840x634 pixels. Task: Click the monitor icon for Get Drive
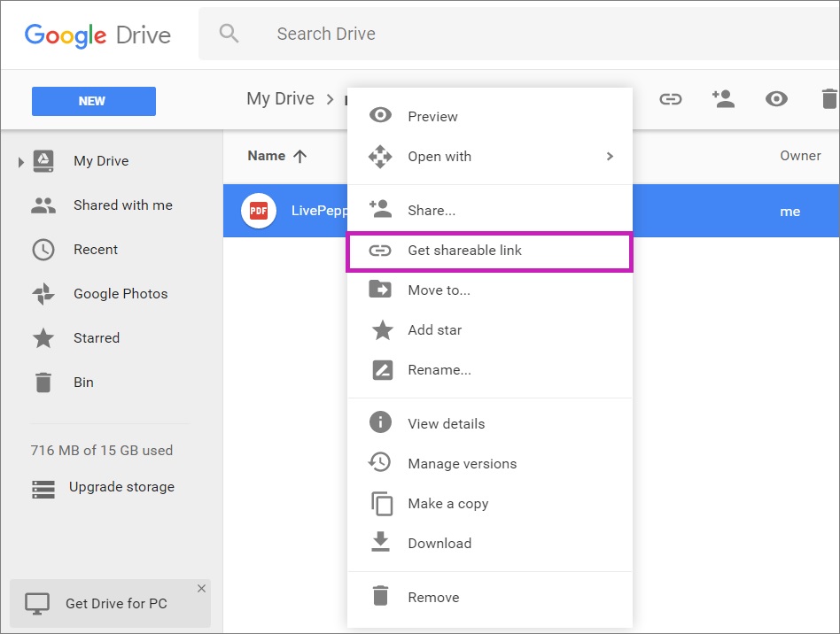[37, 604]
